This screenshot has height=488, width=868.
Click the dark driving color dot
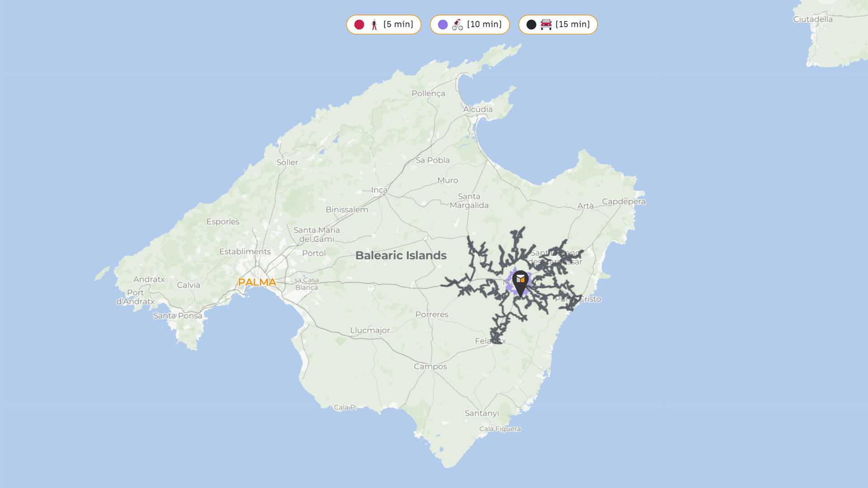point(532,24)
